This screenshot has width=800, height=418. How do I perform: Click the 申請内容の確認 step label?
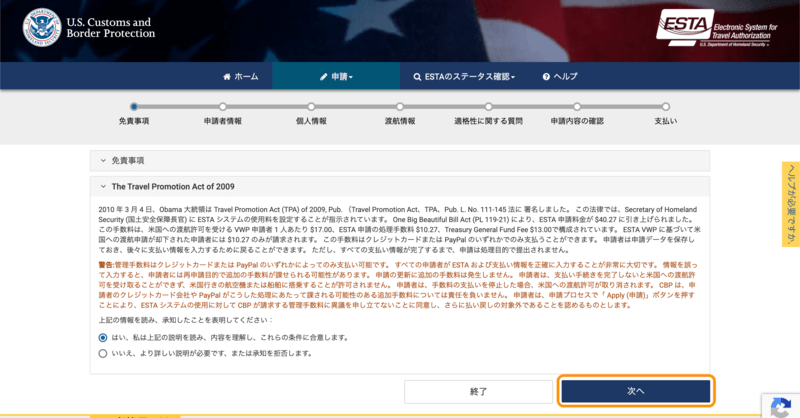click(577, 121)
